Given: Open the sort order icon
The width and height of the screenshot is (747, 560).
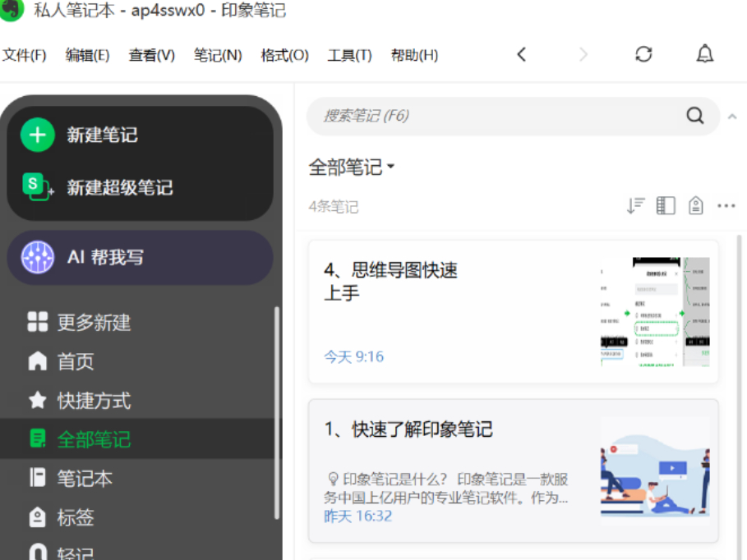Looking at the screenshot, I should [635, 206].
